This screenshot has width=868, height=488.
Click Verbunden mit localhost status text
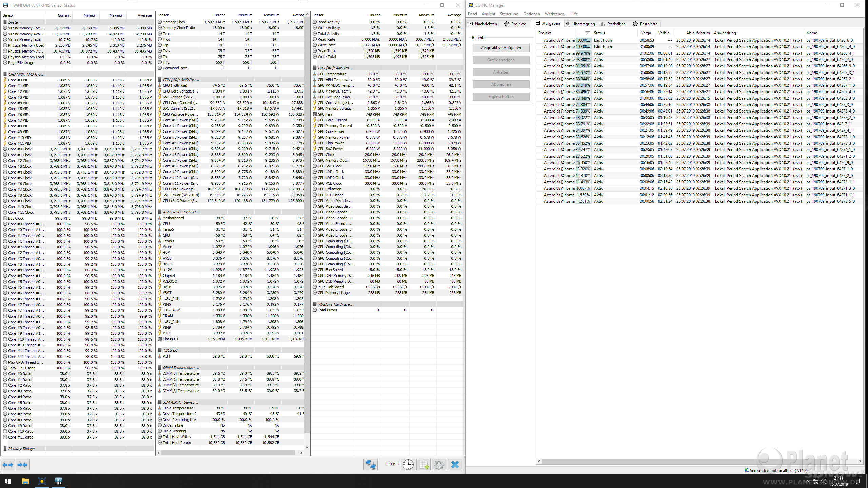click(x=778, y=471)
